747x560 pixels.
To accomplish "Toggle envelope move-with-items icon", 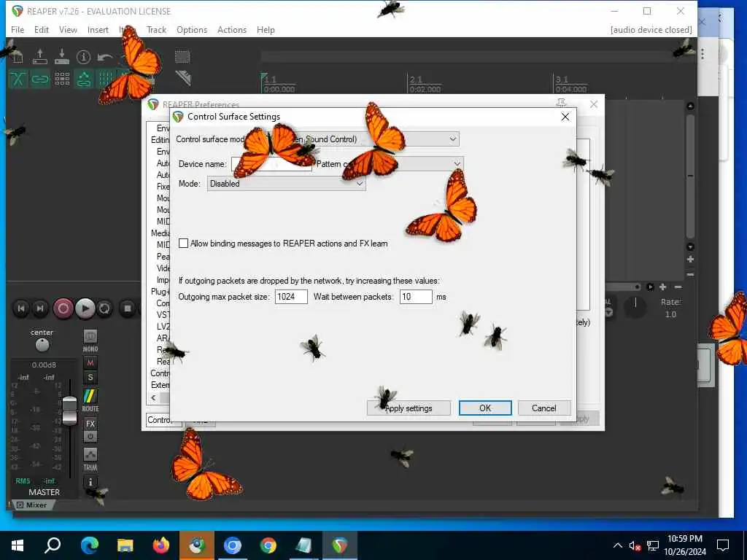I will (x=84, y=79).
